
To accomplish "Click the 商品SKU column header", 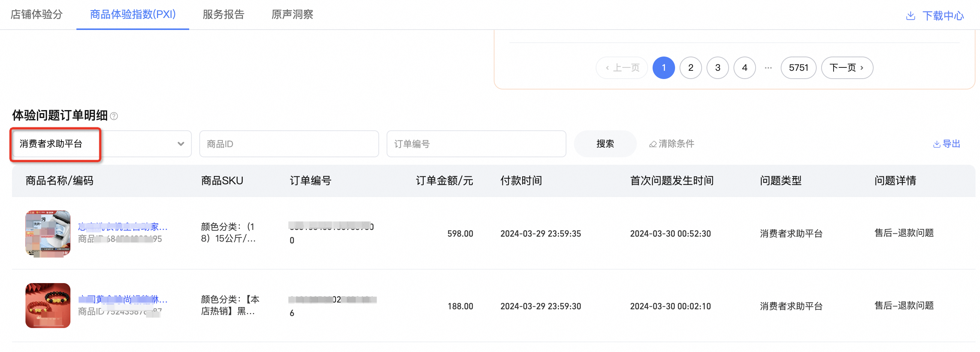I will [x=222, y=180].
